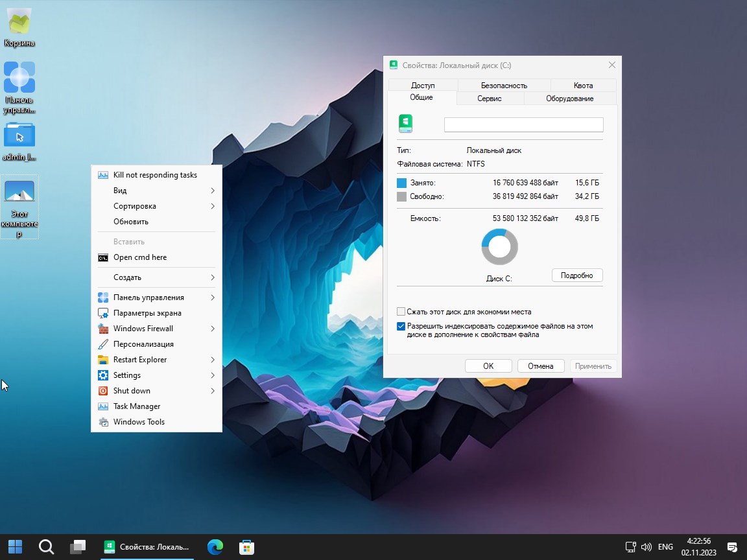The height and width of the screenshot is (560, 747).
Task: Click the network icon in system tray
Action: (631, 546)
